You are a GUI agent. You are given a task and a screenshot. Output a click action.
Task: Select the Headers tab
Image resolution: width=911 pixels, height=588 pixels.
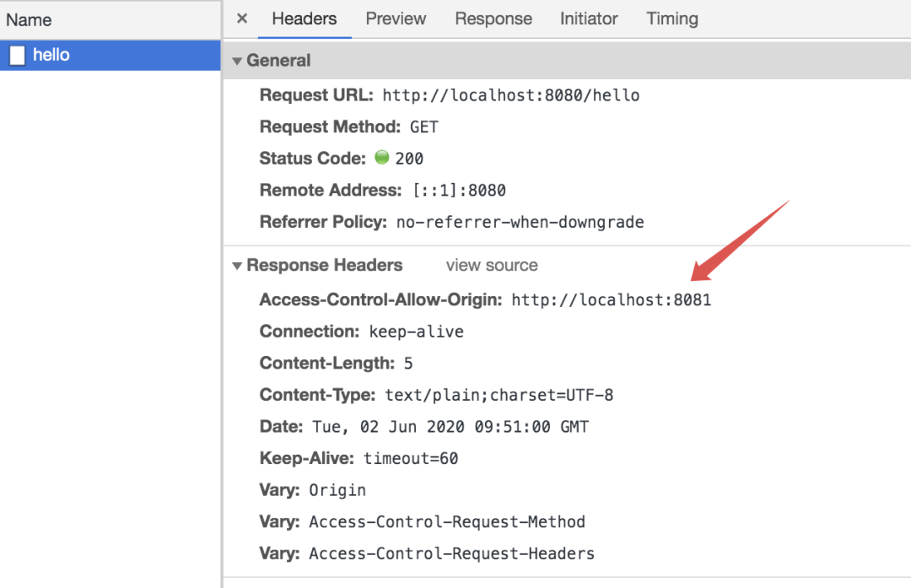[305, 19]
